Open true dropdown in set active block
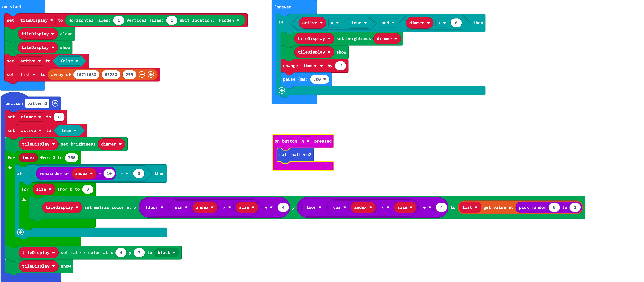 pos(69,131)
